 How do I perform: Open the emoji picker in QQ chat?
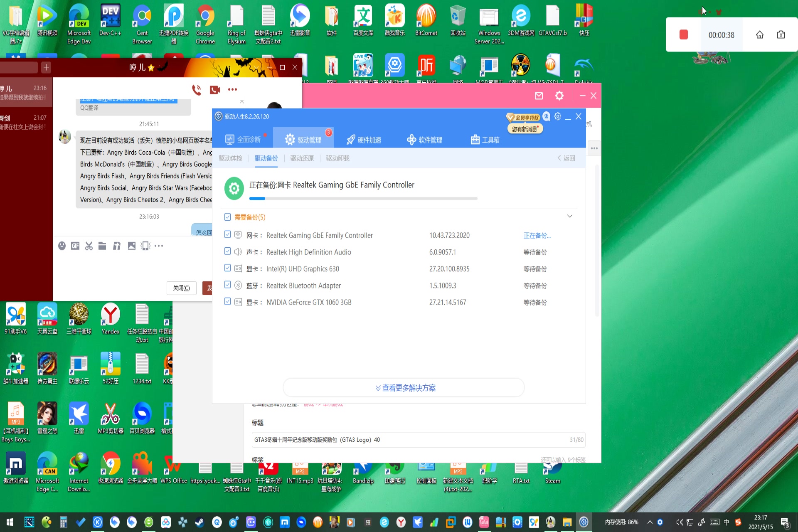pos(62,246)
